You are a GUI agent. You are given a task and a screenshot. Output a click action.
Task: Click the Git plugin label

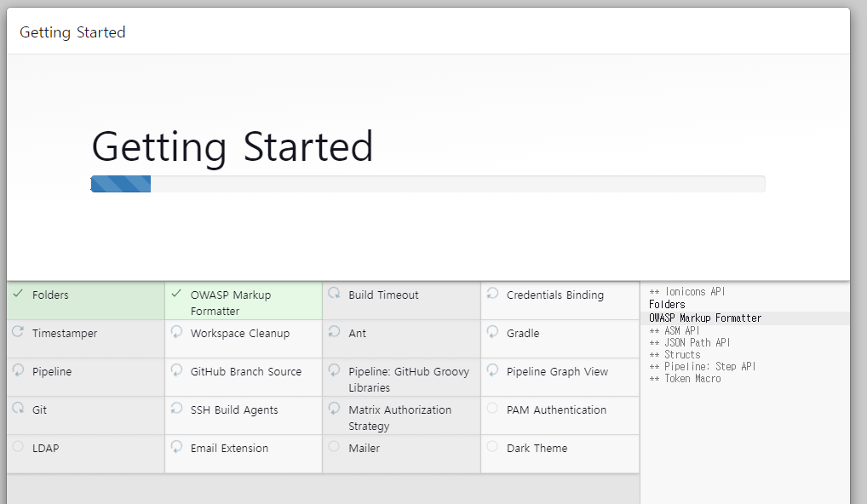click(39, 410)
